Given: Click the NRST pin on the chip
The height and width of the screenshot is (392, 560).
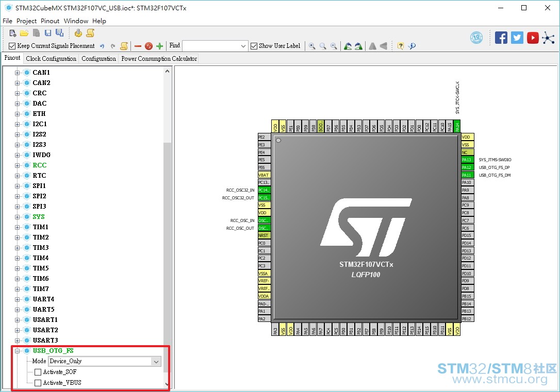Looking at the screenshot, I should (x=265, y=235).
